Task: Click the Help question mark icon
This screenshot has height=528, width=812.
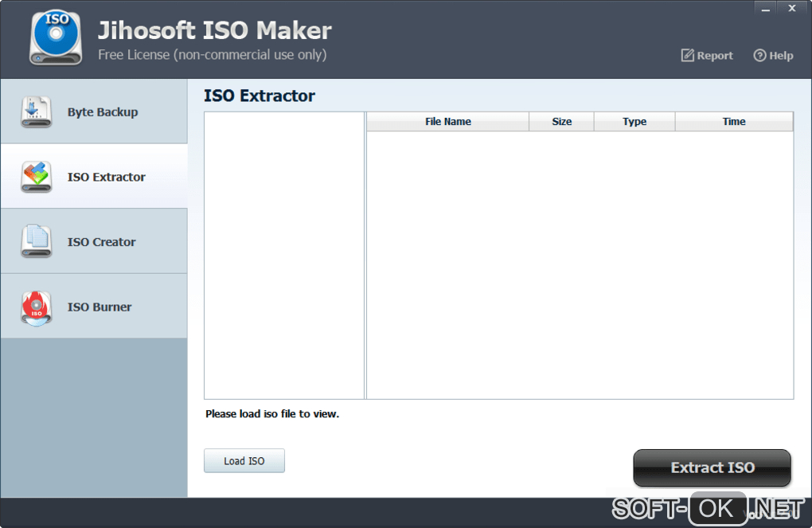Action: click(759, 56)
